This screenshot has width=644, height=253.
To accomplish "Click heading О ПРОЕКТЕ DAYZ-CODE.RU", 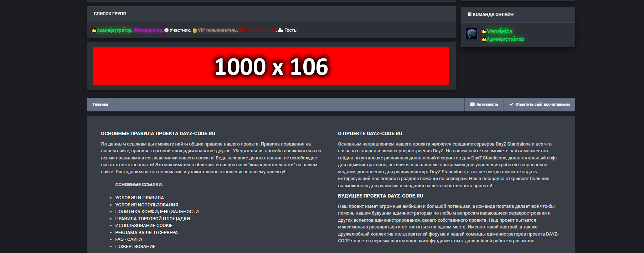I will pos(370,134).
